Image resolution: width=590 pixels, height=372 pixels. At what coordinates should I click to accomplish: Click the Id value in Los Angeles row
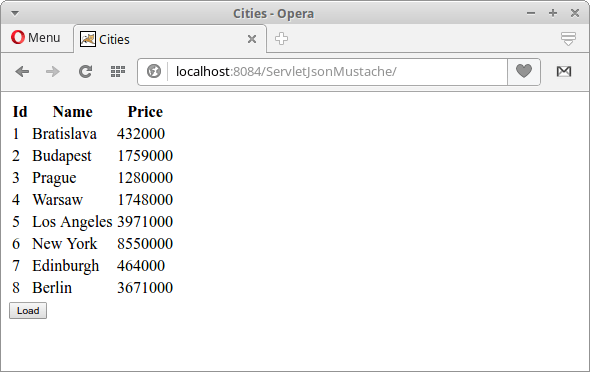(16, 222)
